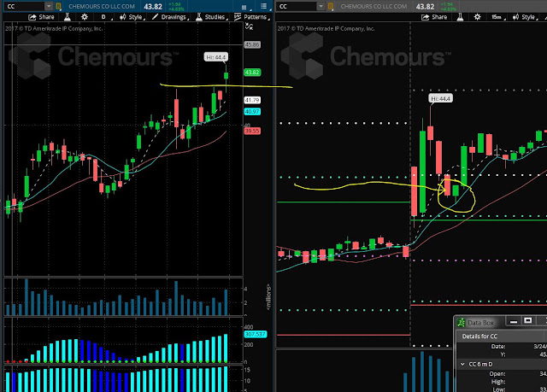The height and width of the screenshot is (392, 547).
Task: Click the red 39.55 price label
Action: (x=252, y=131)
